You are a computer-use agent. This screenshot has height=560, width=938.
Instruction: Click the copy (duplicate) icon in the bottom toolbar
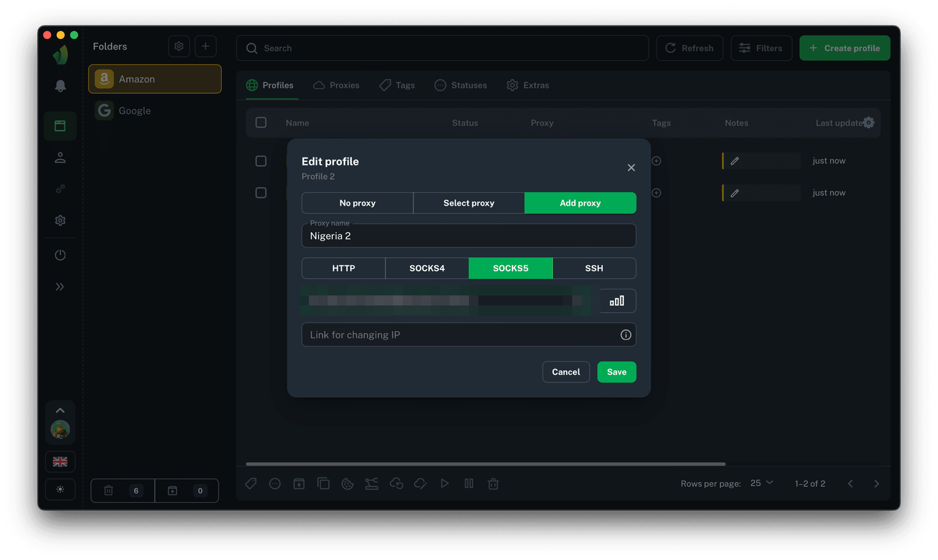[x=324, y=484]
